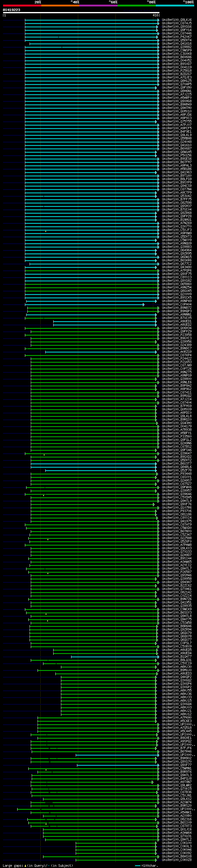
Task: Choose the UniRef100_C6T404 row label
Action: tap(177, 402)
